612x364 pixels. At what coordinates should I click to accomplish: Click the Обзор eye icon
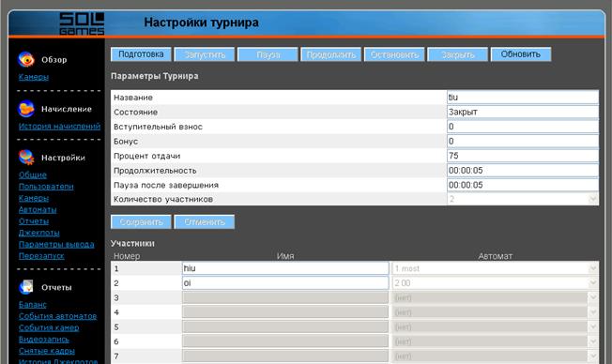tap(26, 59)
